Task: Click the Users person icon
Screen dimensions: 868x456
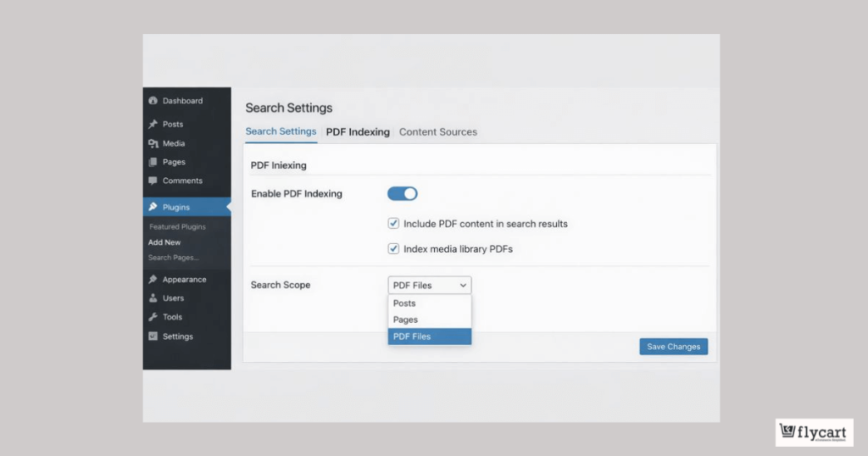Action: click(153, 298)
